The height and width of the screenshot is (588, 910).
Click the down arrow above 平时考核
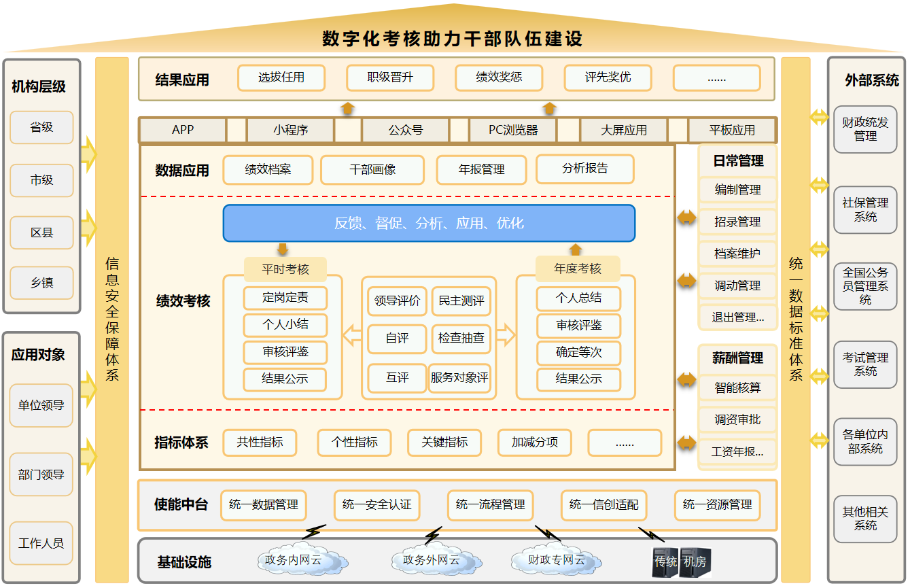click(x=283, y=249)
